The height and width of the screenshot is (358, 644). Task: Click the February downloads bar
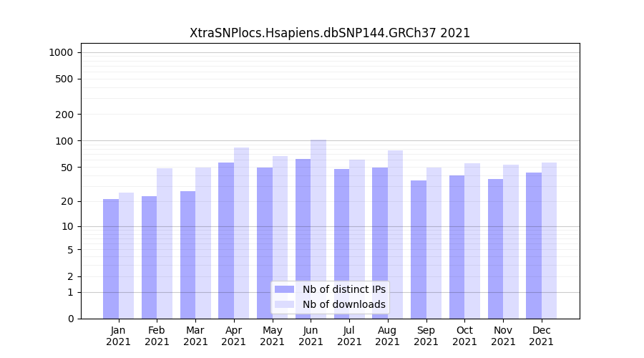[165, 243]
